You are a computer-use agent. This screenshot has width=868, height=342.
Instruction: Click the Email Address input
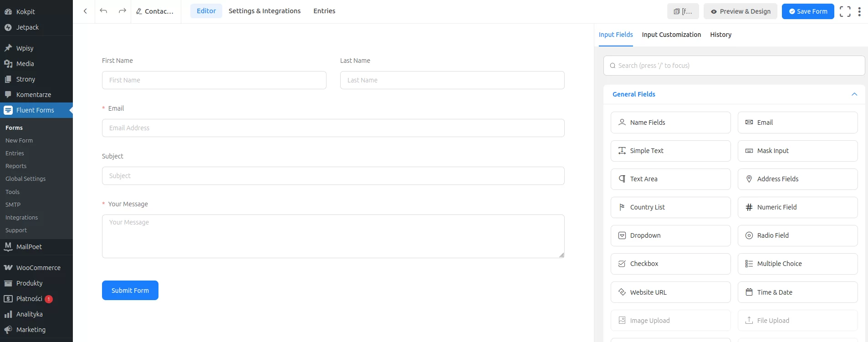333,128
